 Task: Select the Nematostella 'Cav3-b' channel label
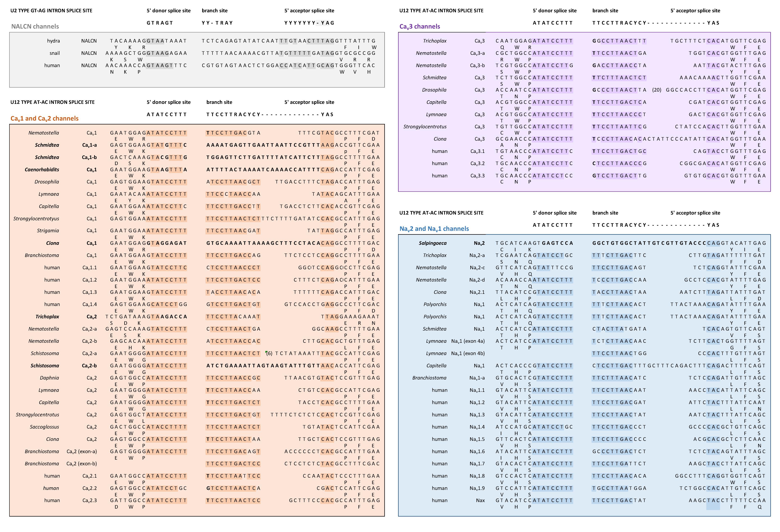tap(477, 66)
